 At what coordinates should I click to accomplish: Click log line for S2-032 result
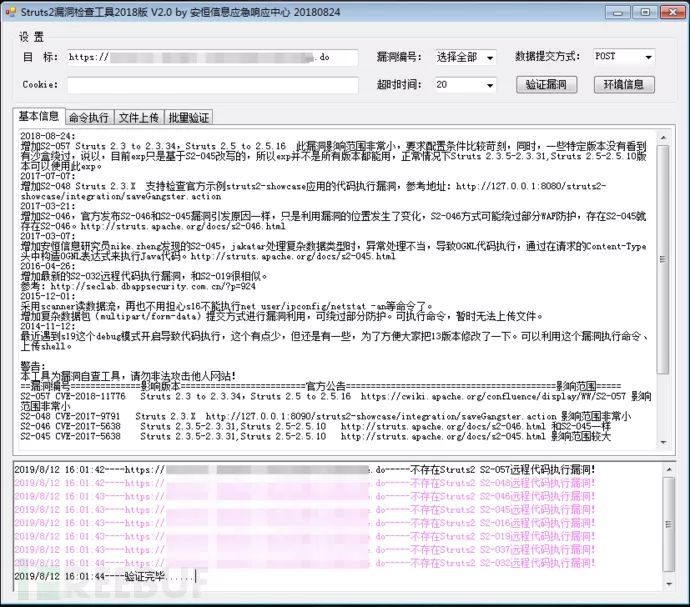coord(305,563)
